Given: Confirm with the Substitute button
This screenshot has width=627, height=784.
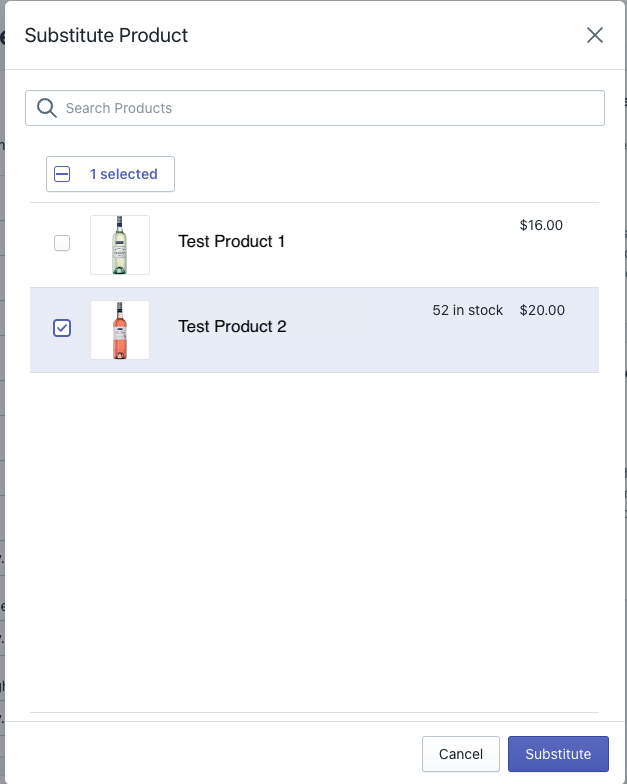Looking at the screenshot, I should click(x=558, y=754).
